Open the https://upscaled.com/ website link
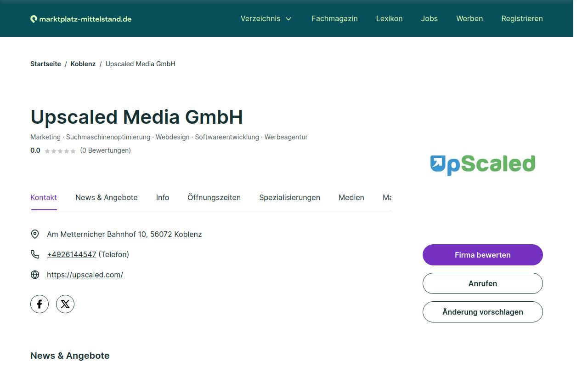Screen dimensions: 588x368 coord(85,275)
